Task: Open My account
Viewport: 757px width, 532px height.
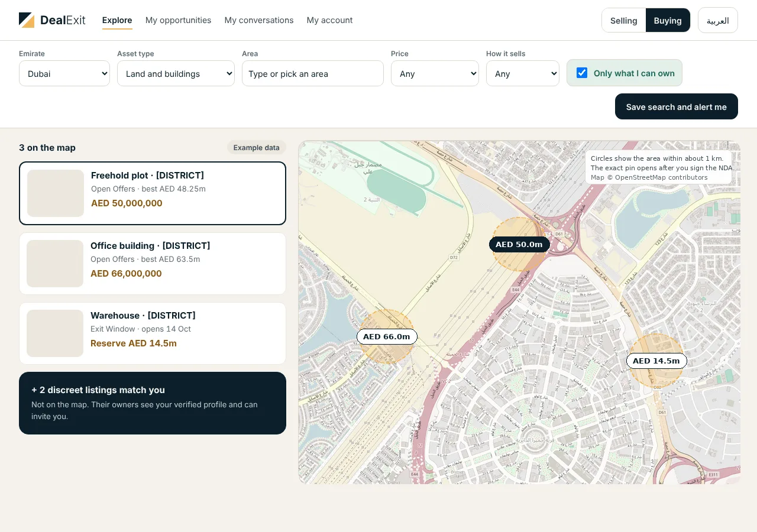Action: (329, 20)
